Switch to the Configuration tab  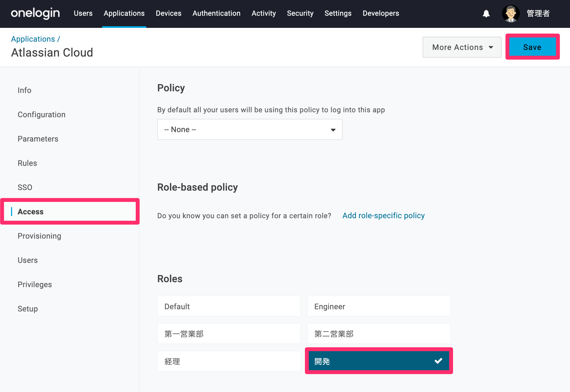pyautogui.click(x=42, y=114)
